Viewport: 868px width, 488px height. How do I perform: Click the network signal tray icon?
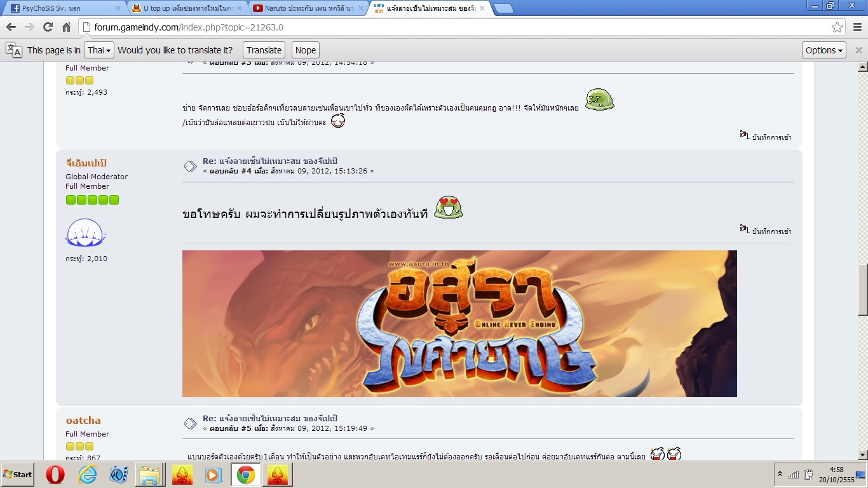coord(794,475)
